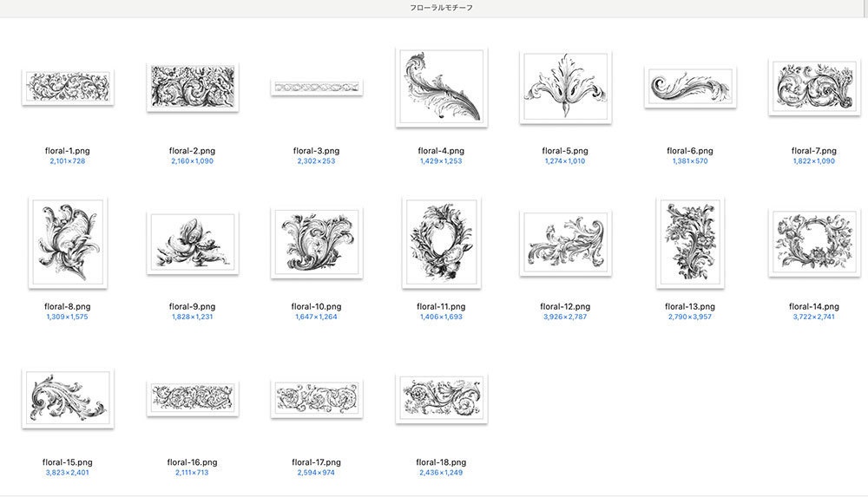
Task: Select the floral-5.png thumbnail image
Action: tap(565, 87)
